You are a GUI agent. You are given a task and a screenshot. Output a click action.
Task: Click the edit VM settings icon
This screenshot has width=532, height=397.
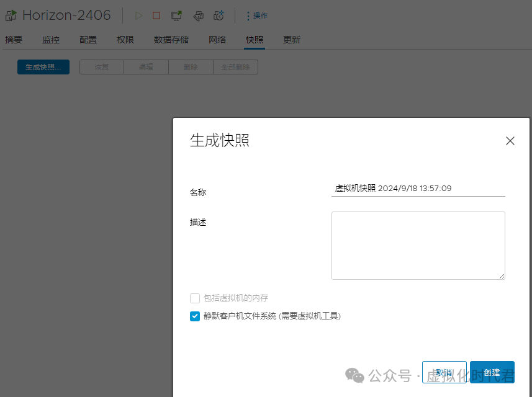[199, 16]
